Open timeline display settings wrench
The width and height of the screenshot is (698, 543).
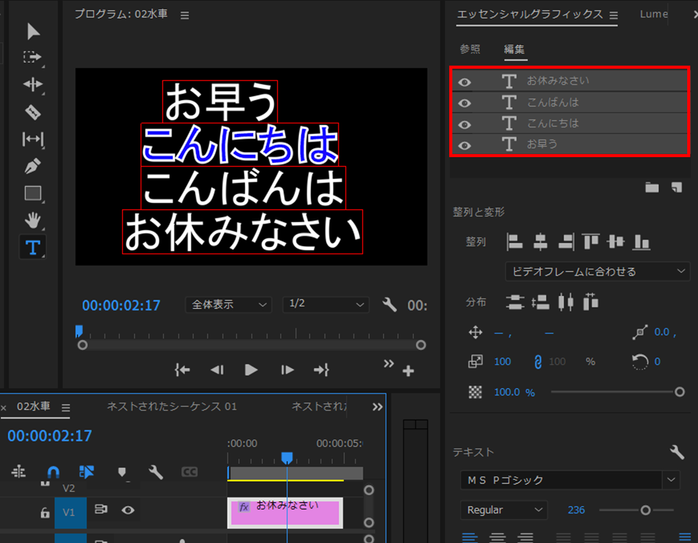[155, 472]
